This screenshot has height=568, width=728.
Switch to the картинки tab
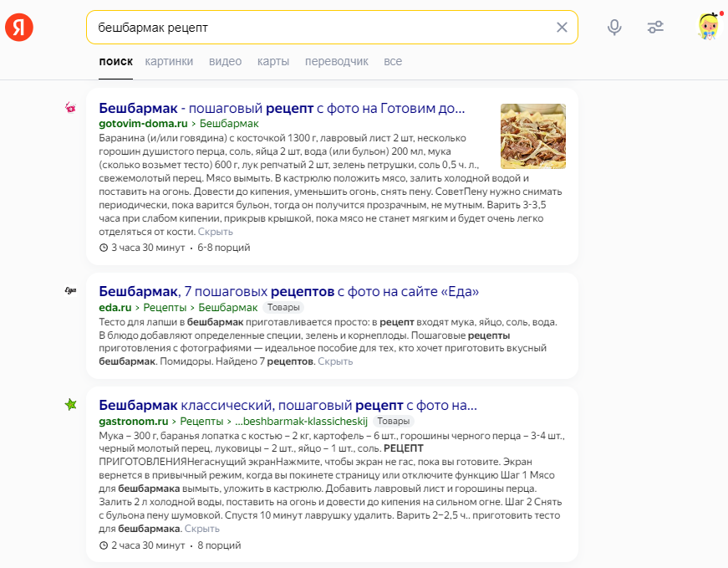point(169,62)
